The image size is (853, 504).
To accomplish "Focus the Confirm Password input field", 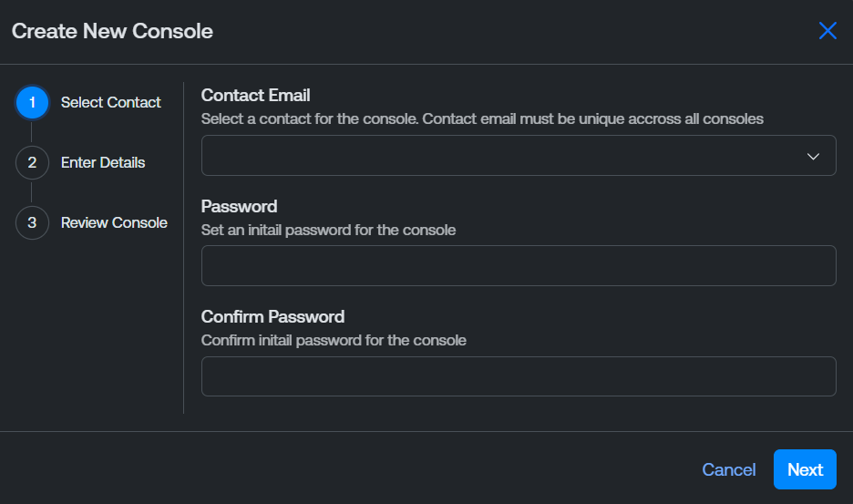I will point(518,376).
